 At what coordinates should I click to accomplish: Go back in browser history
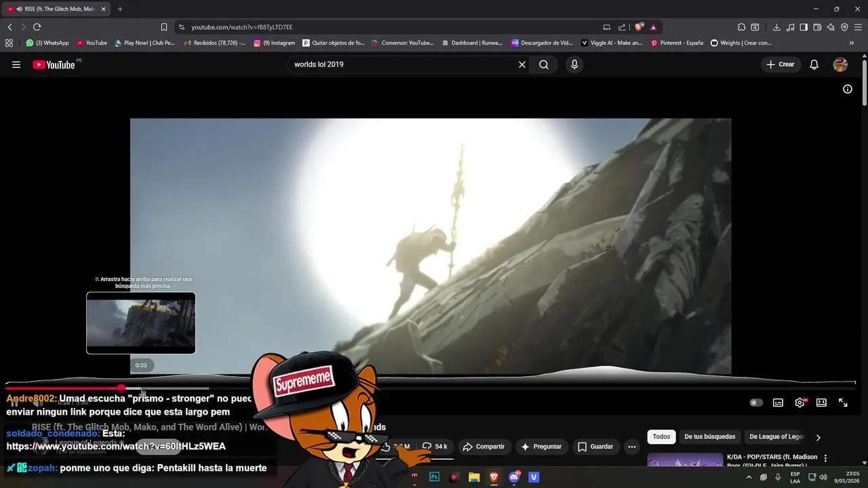9,27
